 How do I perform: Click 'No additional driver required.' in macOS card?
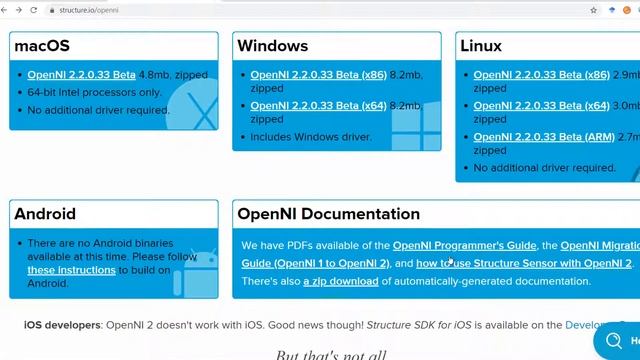pyautogui.click(x=98, y=110)
